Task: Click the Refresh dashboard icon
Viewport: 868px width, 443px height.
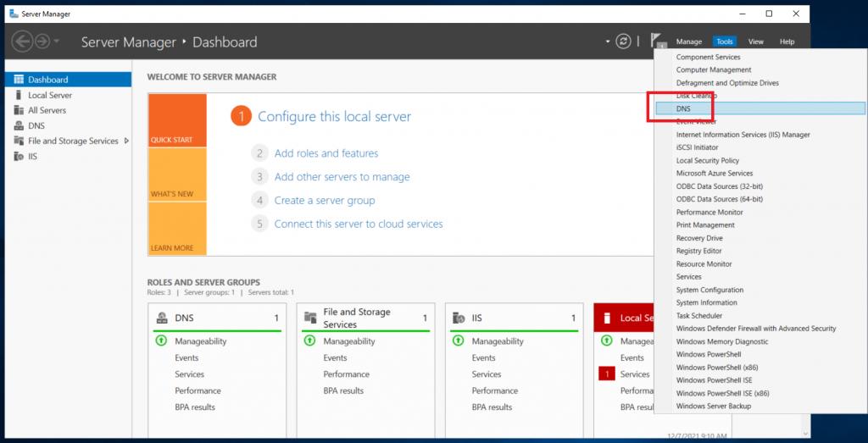Action: (624, 42)
